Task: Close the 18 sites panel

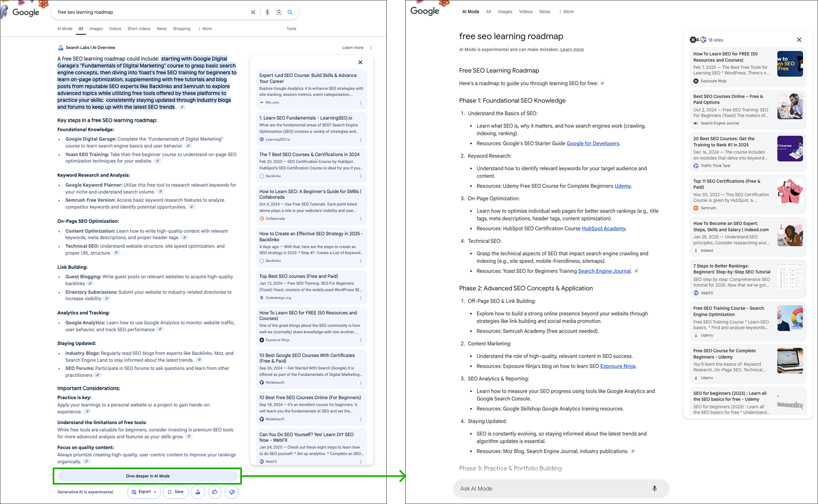Action: 799,40
